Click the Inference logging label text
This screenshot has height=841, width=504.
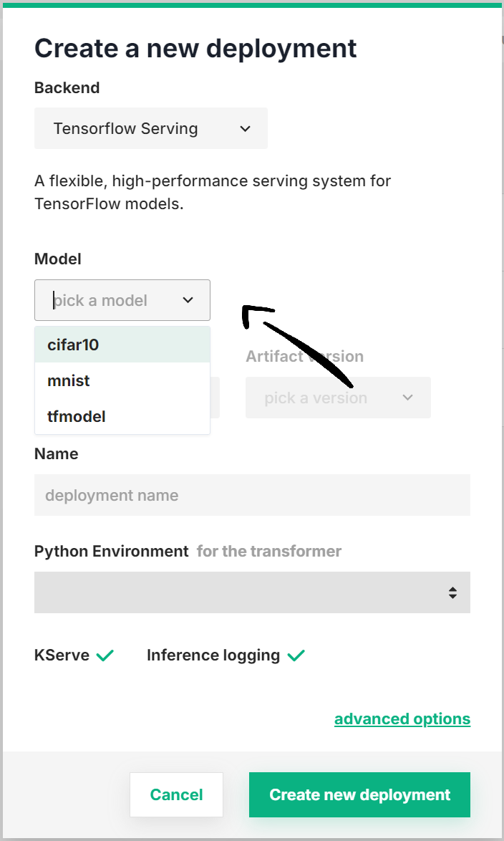click(213, 655)
